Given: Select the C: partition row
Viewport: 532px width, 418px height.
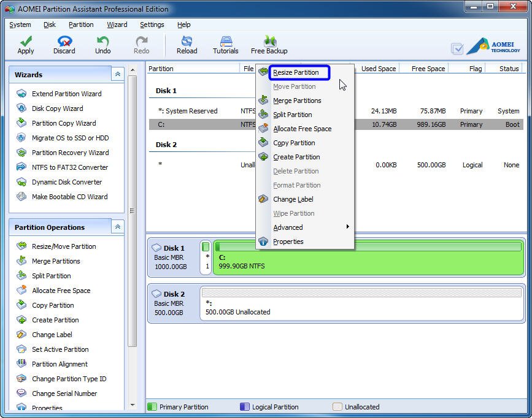Looking at the screenshot, I should [x=336, y=124].
